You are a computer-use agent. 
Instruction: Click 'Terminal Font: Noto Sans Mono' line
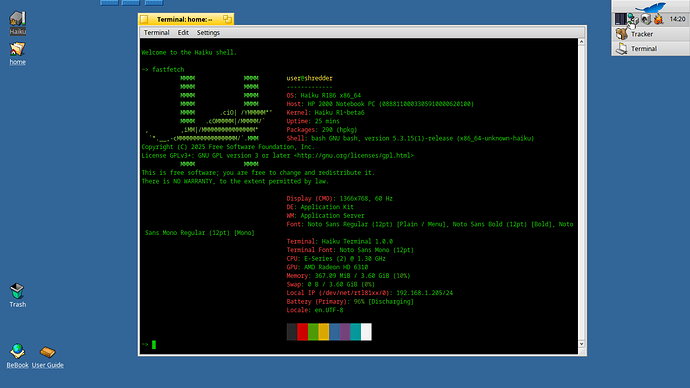350,250
